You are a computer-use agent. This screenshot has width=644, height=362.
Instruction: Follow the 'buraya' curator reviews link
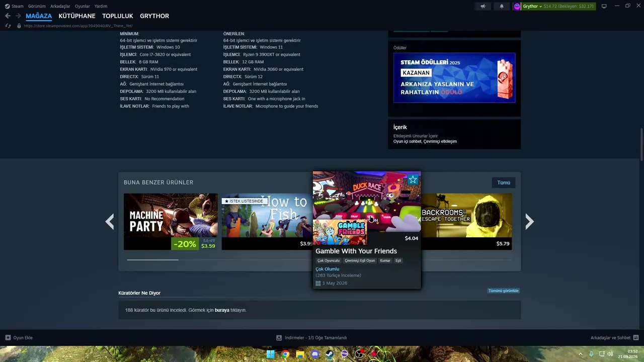[x=222, y=310]
